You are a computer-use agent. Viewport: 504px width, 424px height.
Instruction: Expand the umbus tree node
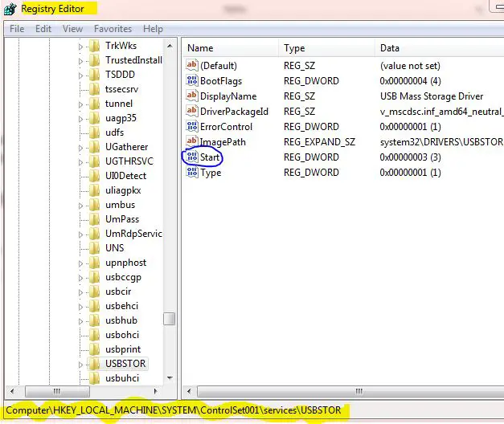click(80, 206)
